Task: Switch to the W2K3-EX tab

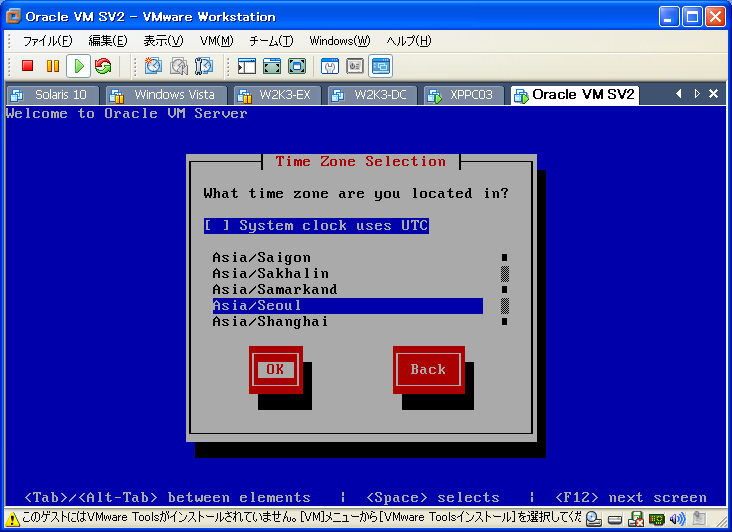Action: pos(277,95)
